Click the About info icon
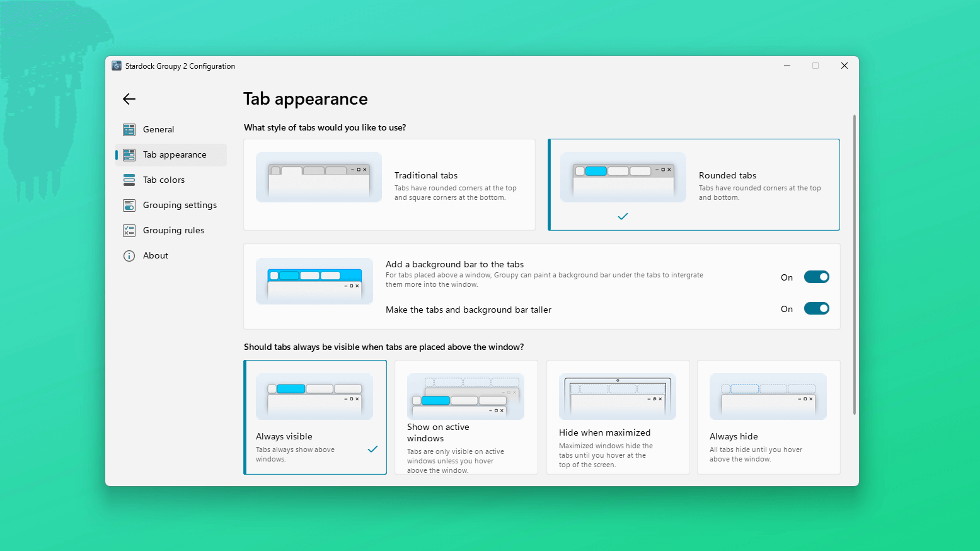The width and height of the screenshot is (980, 551). (129, 255)
